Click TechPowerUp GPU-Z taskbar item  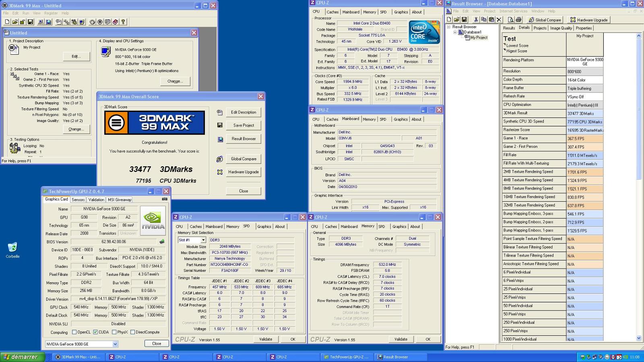click(347, 357)
